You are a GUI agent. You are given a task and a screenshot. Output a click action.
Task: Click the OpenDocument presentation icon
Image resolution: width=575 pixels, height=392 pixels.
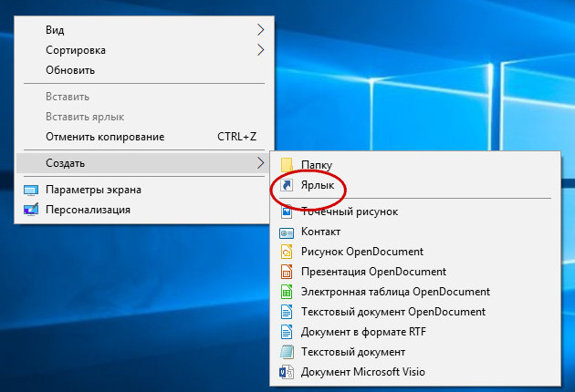287,272
